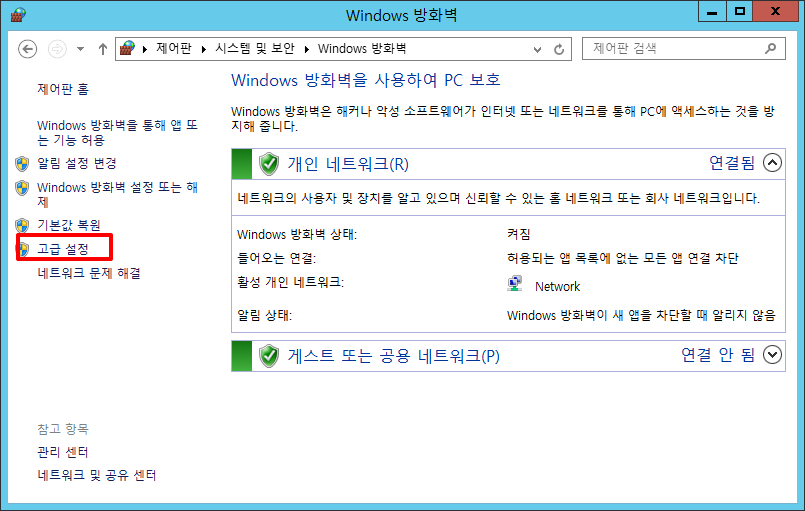Collapse the 개인 네트워크 section chevron
The height and width of the screenshot is (511, 805).
[x=772, y=163]
